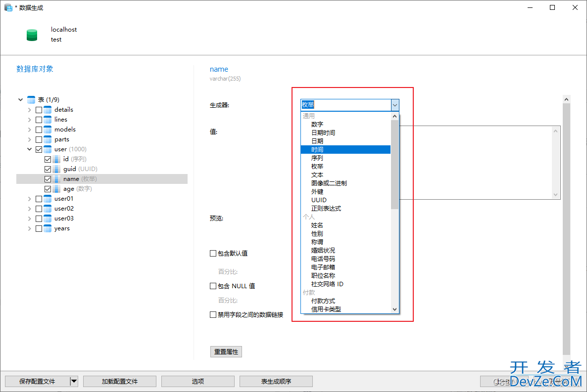Click the details table icon

(48, 110)
